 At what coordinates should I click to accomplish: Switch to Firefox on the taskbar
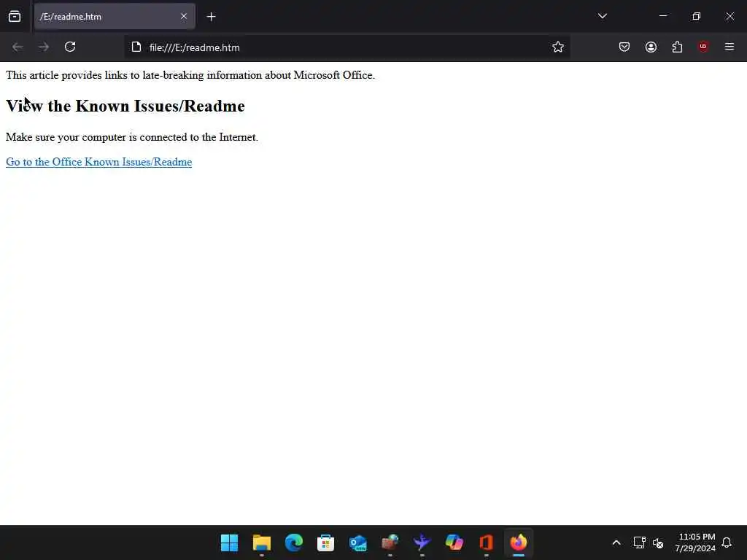[519, 542]
